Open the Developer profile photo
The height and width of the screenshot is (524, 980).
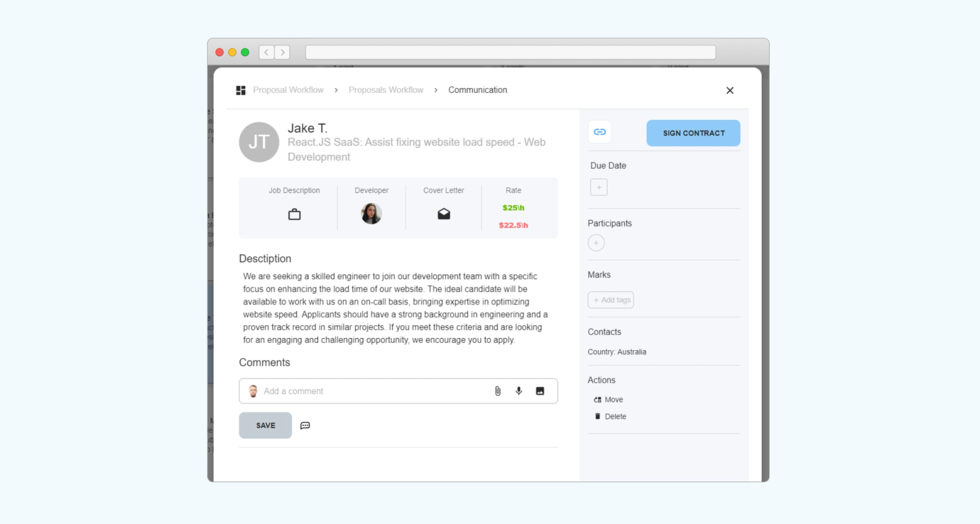(371, 214)
